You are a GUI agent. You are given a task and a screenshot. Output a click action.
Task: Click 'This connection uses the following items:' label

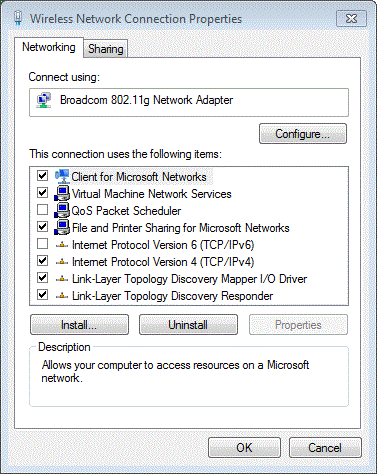click(125, 154)
